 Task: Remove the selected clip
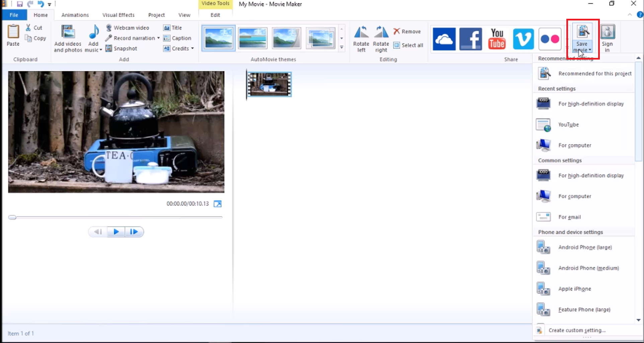(407, 31)
